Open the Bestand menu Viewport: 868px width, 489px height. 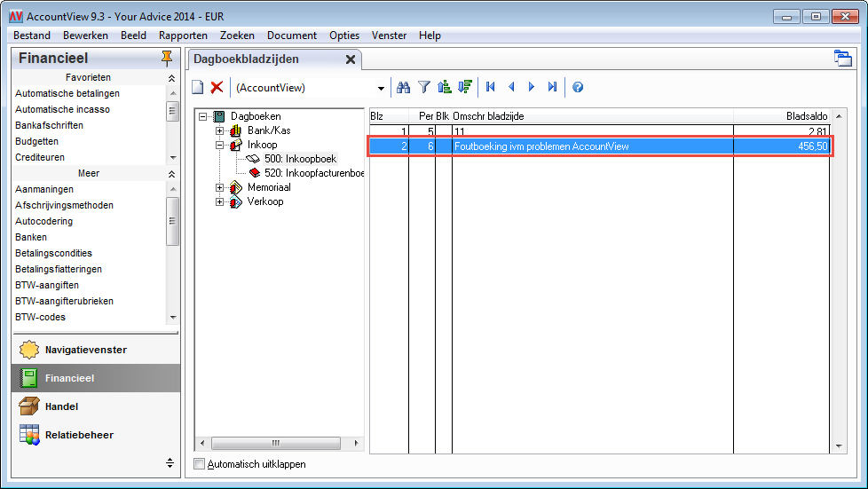click(32, 35)
